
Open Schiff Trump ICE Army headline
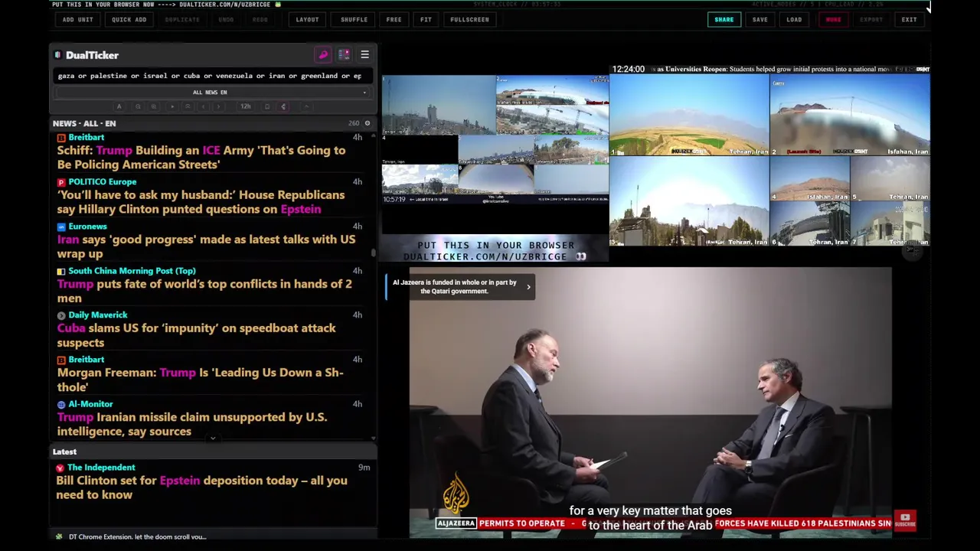click(201, 158)
